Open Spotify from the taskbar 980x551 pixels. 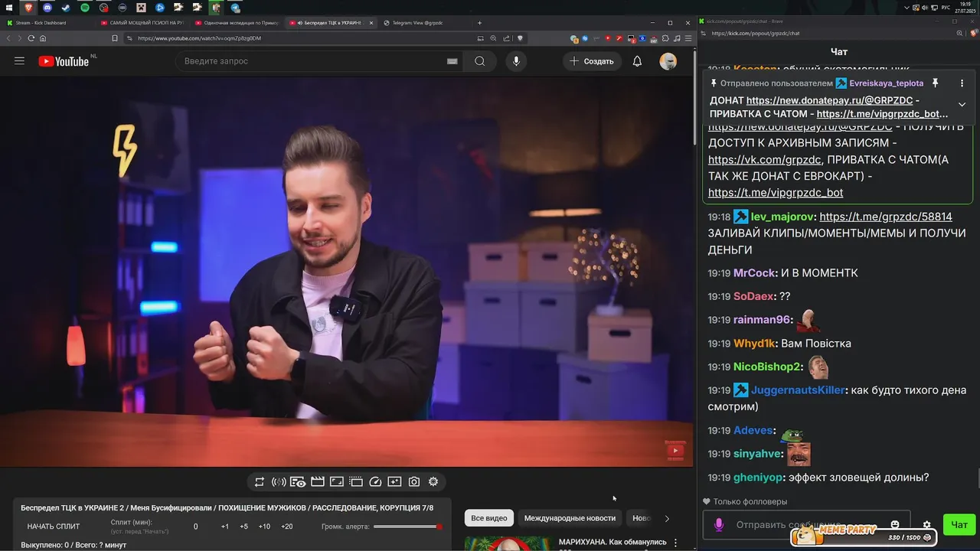coord(85,7)
